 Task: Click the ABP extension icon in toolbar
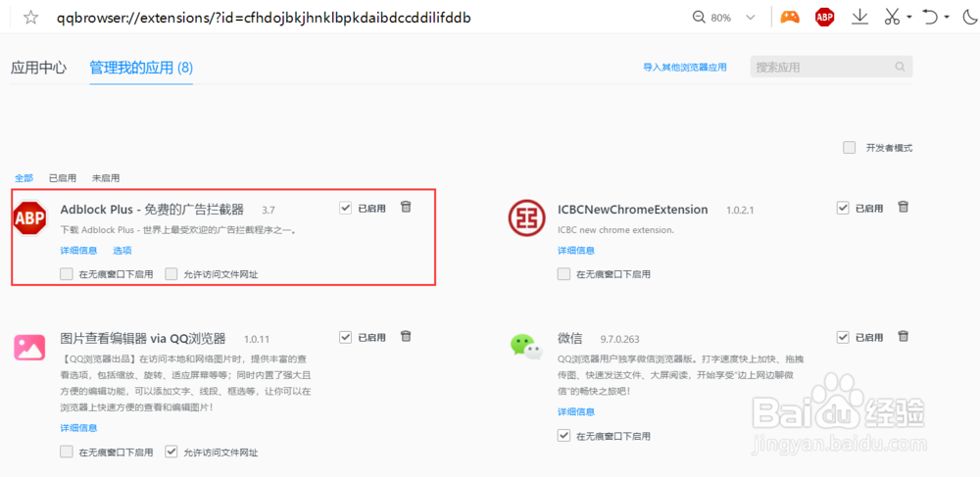(825, 18)
